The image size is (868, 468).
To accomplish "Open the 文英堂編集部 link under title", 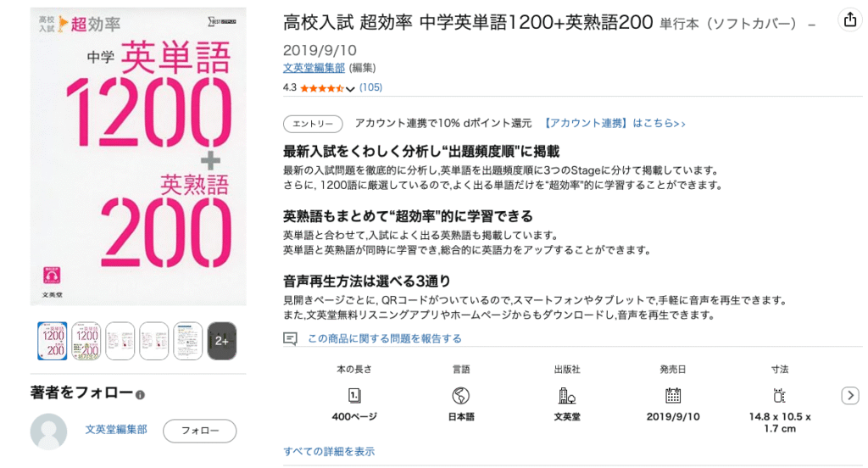I will 314,68.
